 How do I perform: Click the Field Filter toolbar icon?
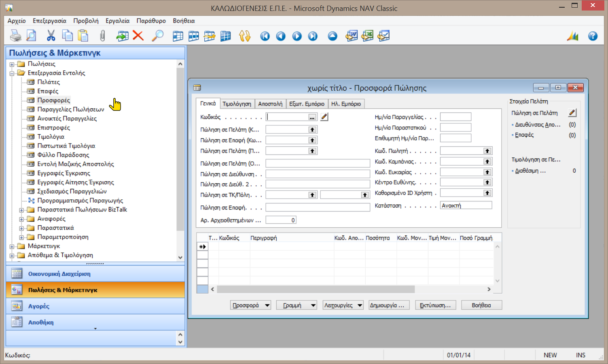click(178, 36)
